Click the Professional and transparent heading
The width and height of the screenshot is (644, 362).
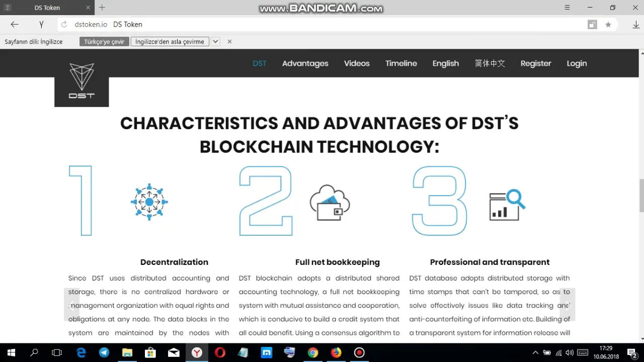[490, 262]
